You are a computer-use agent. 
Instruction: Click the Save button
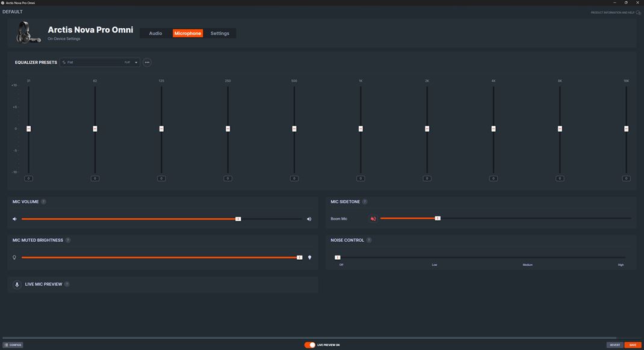[x=633, y=345]
